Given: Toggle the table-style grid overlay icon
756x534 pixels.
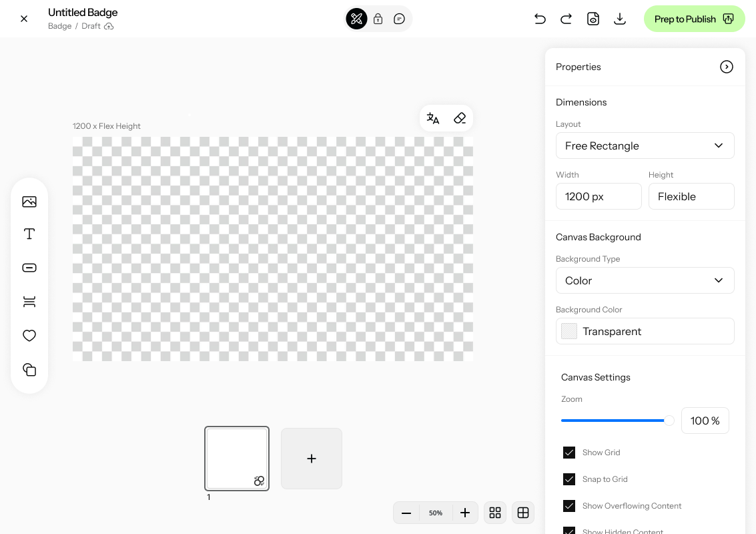Looking at the screenshot, I should coord(523,513).
